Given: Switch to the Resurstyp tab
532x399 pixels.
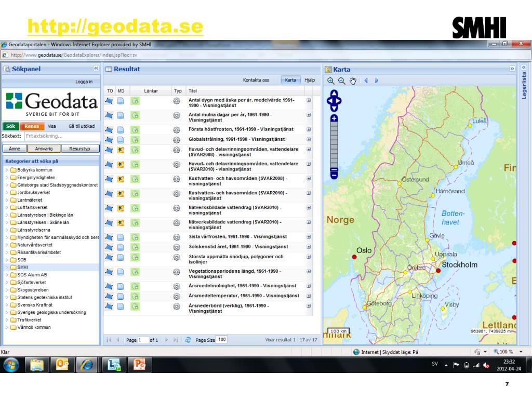Looking at the screenshot, I should click(x=80, y=149).
